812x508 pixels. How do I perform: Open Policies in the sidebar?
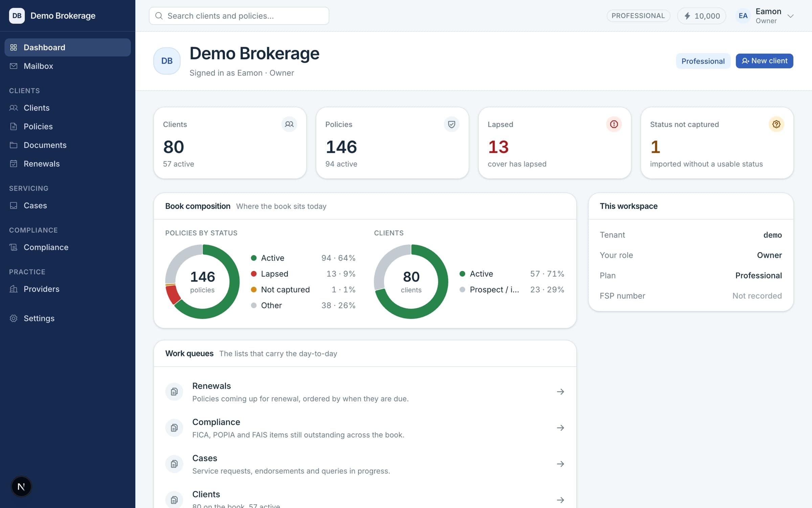click(x=67, y=126)
